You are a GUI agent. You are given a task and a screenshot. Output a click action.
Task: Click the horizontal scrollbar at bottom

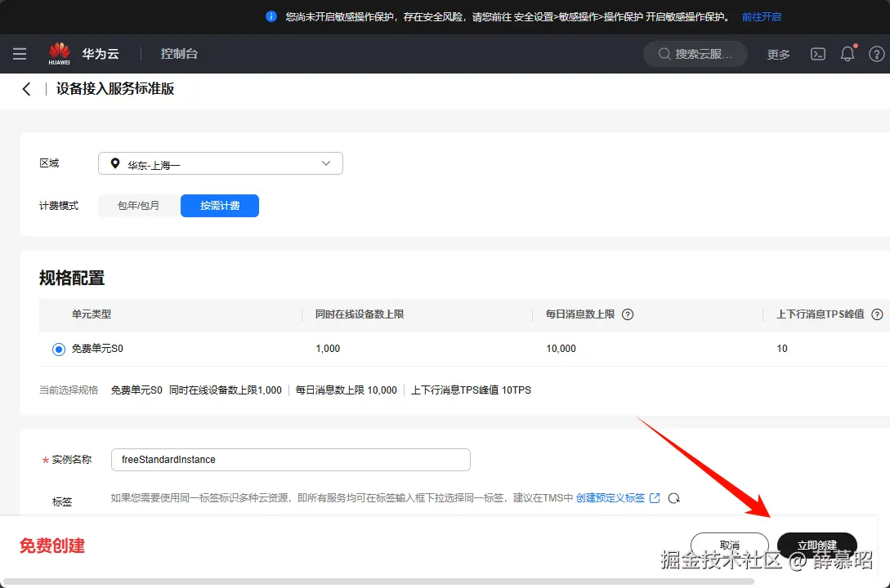point(378,581)
